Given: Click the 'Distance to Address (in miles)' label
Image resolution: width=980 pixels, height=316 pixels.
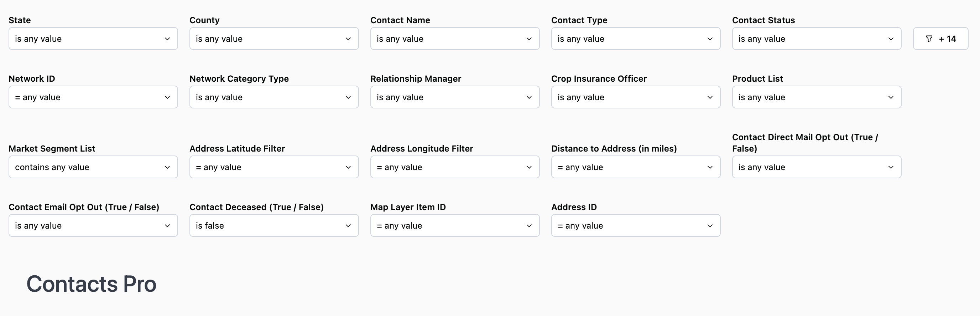Looking at the screenshot, I should pos(614,148).
